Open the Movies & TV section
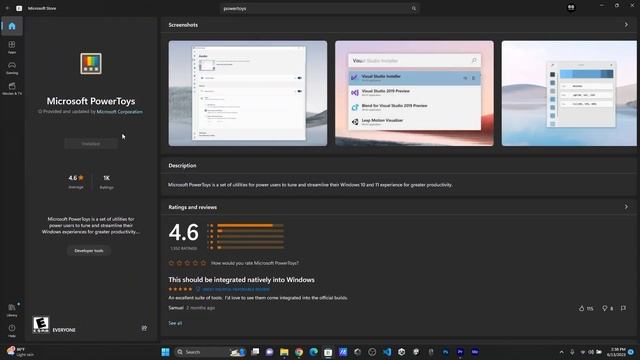 (12, 88)
